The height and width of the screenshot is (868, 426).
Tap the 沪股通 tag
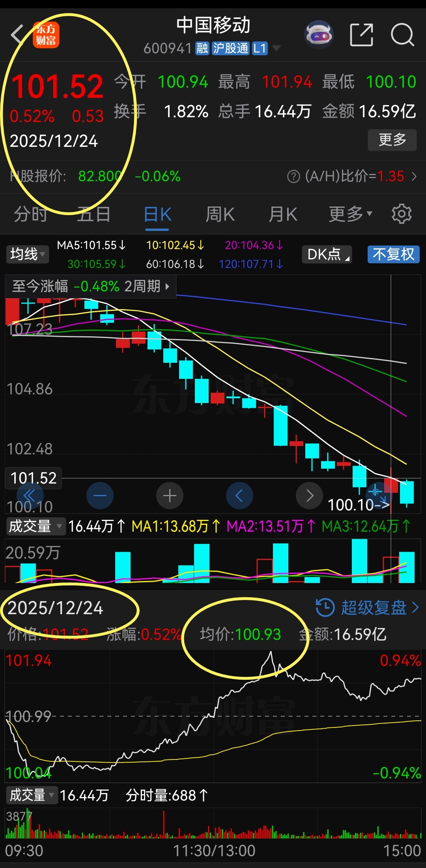pyautogui.click(x=231, y=48)
